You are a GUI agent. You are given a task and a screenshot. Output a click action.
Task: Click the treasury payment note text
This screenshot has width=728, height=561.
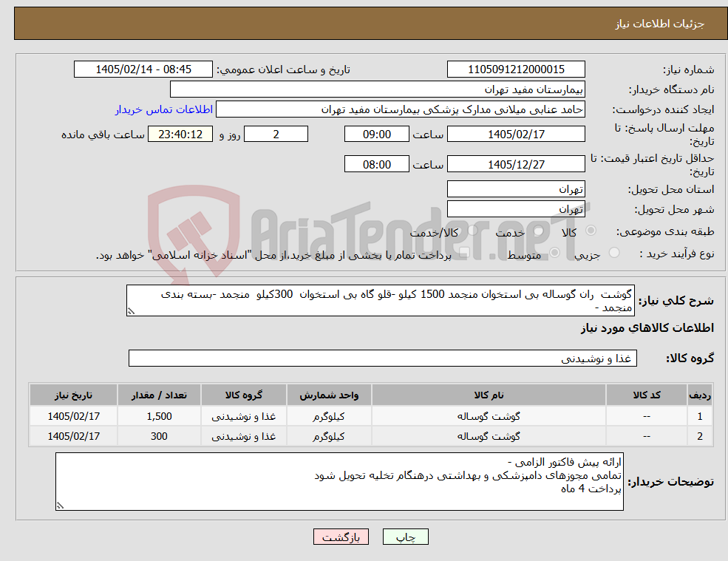[x=273, y=255]
